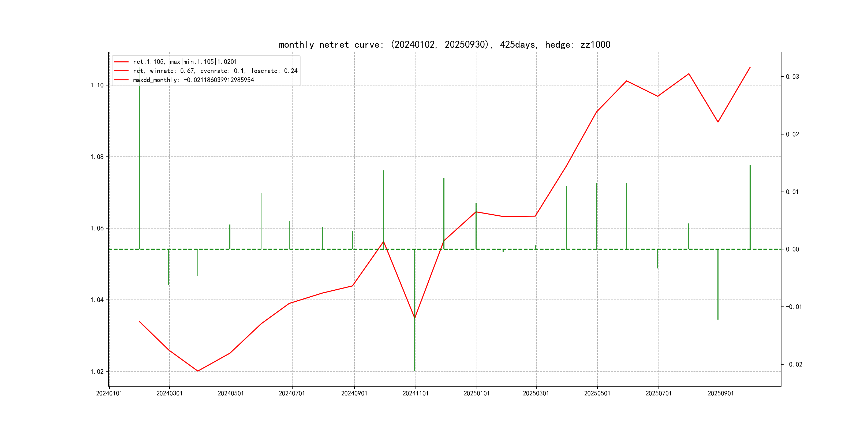Click the 1.06 left axis tick label
Image resolution: width=868 pixels, height=434 pixels.
97,229
